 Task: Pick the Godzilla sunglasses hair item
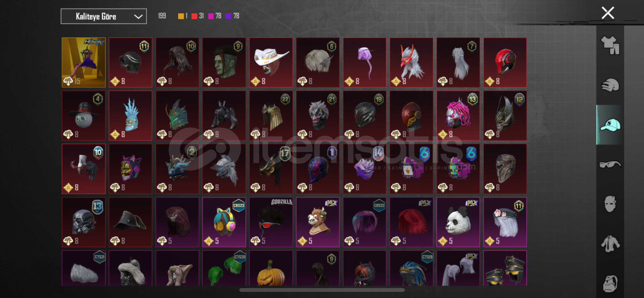pos(271,222)
